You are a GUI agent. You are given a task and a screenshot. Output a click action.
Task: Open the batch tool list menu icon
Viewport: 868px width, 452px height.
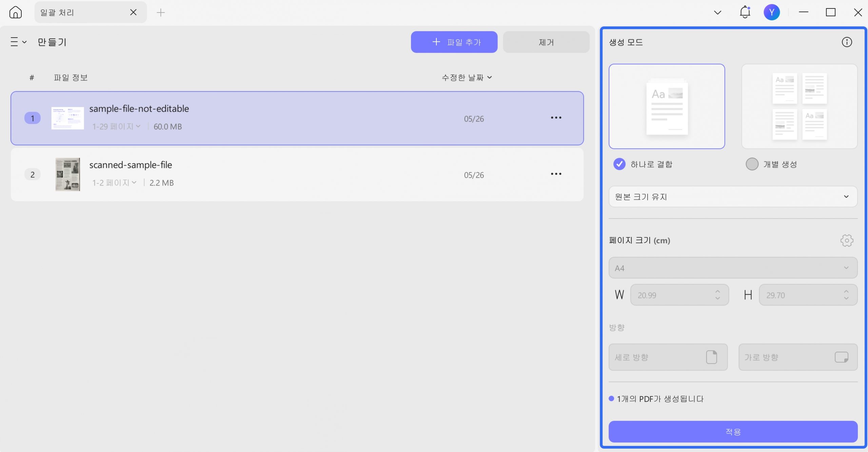pos(18,42)
